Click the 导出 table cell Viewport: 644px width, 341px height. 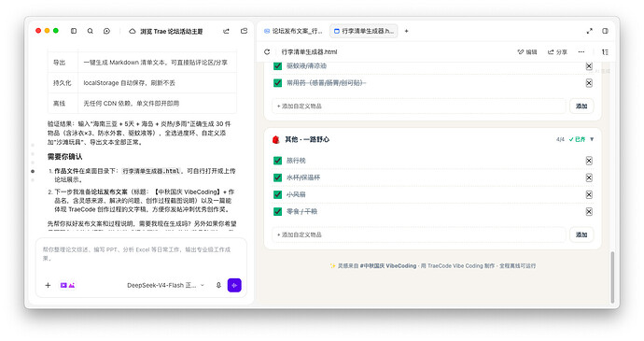[63, 63]
